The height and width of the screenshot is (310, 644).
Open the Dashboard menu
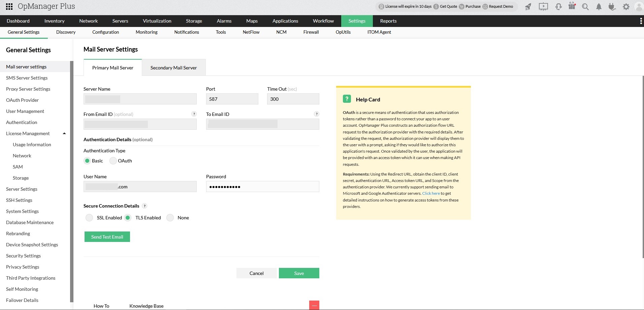pos(18,21)
